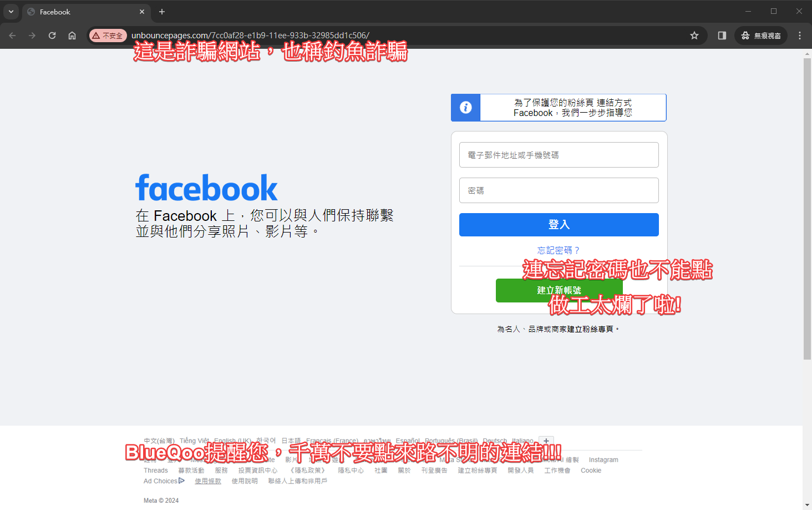Image resolution: width=812 pixels, height=510 pixels.
Task: Expand the tab search dropdown chevron
Action: pyautogui.click(x=11, y=12)
